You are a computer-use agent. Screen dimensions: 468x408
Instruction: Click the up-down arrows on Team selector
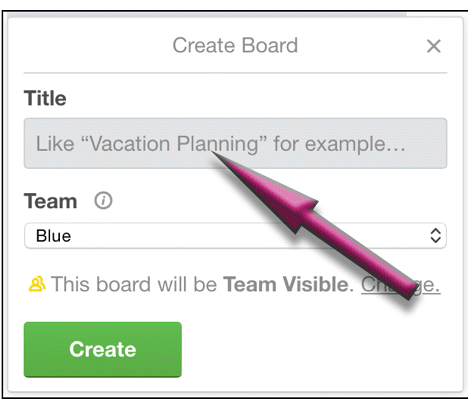pyautogui.click(x=435, y=236)
